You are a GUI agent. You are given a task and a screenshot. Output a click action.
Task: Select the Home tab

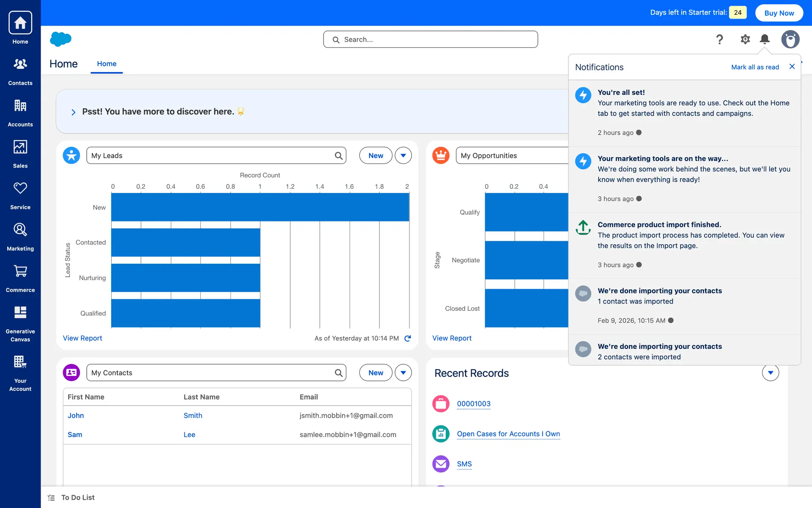pos(107,63)
